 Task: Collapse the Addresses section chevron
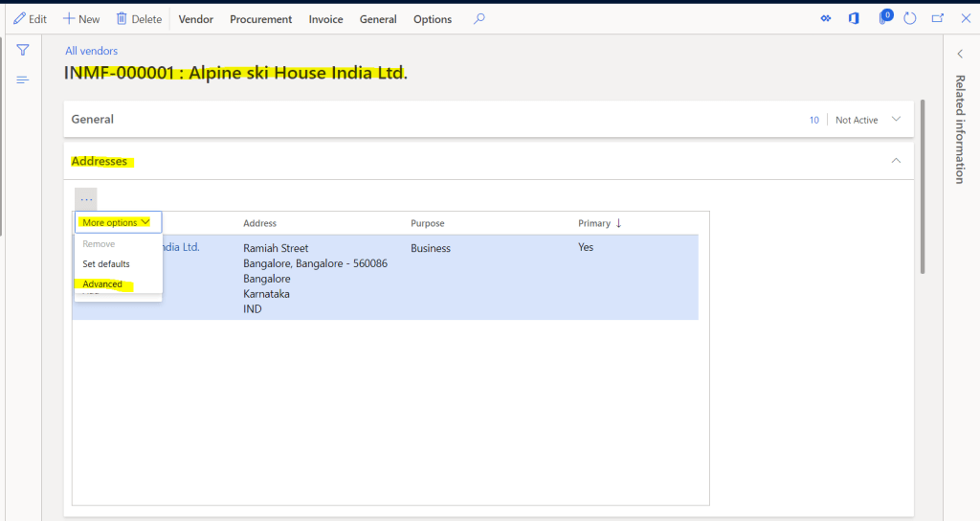tap(896, 161)
